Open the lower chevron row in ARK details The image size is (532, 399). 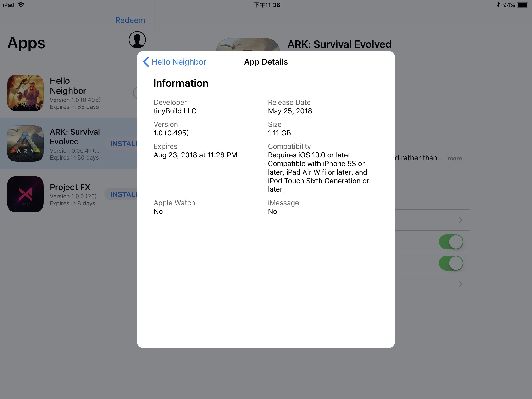point(432,284)
